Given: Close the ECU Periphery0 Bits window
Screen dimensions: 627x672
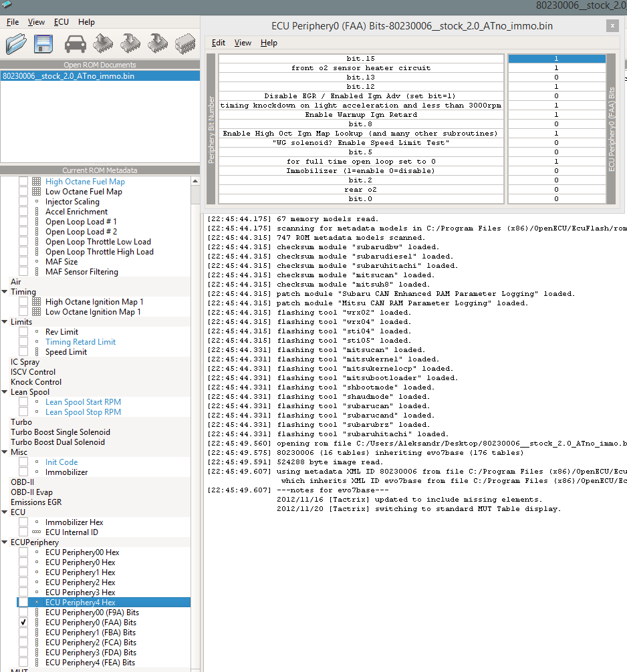Looking at the screenshot, I should click(612, 26).
